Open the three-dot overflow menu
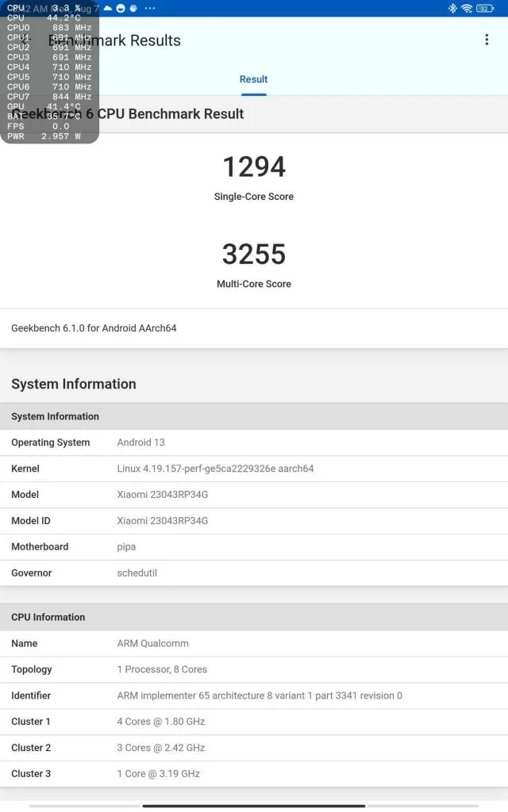Viewport: 508px width, 812px height. click(487, 40)
